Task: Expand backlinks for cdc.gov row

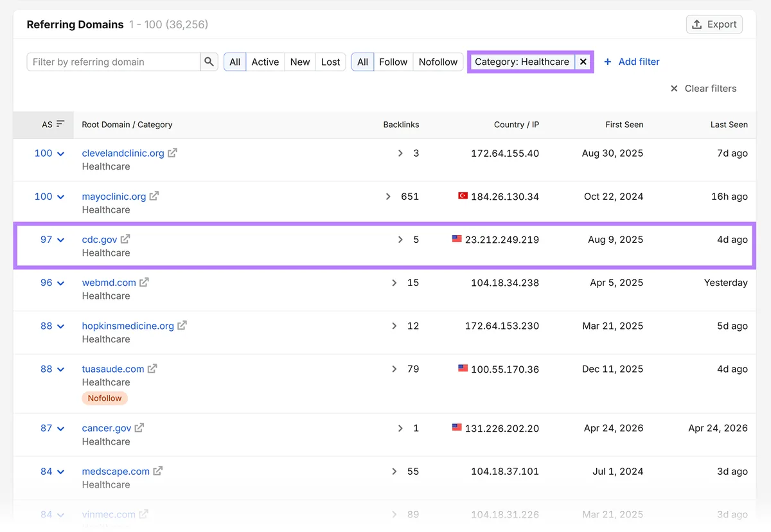Action: 400,240
